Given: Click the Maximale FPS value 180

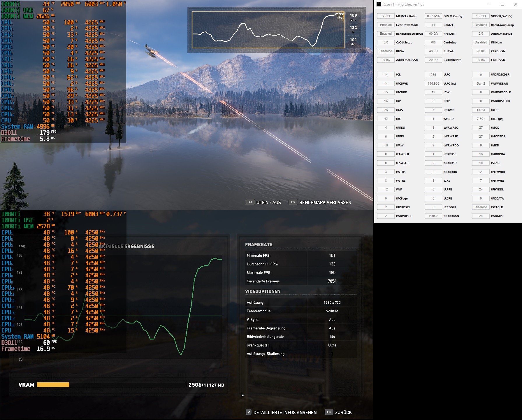Looking at the screenshot, I should point(332,272).
